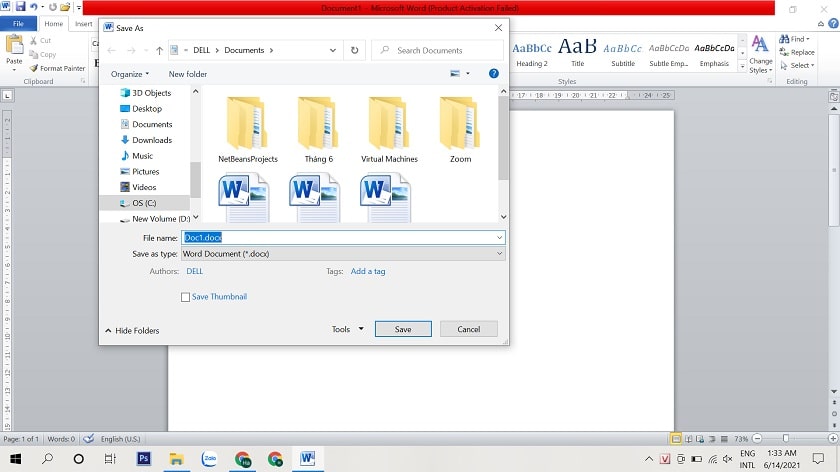Click the Add a tag link
This screenshot has height=472, width=840.
click(x=368, y=271)
